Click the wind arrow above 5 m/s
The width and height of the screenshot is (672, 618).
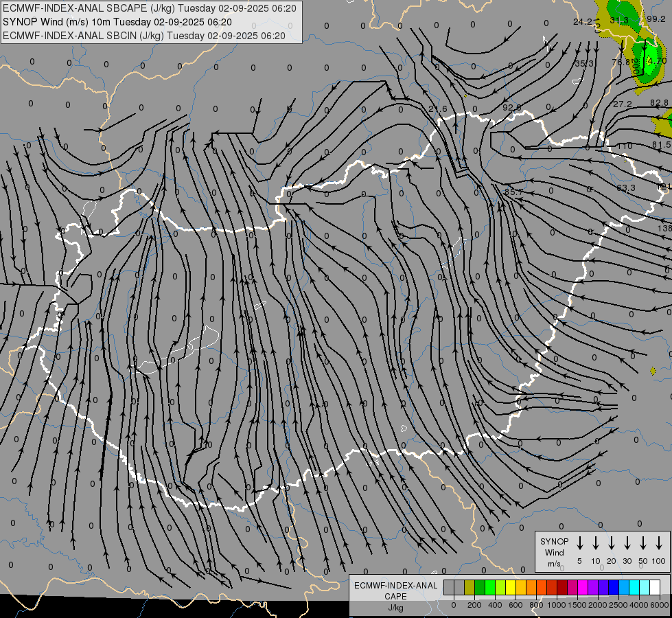[x=579, y=543]
